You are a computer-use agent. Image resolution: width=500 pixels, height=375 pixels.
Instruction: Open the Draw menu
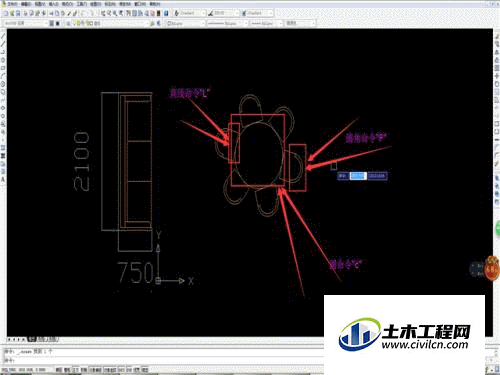[x=96, y=4]
